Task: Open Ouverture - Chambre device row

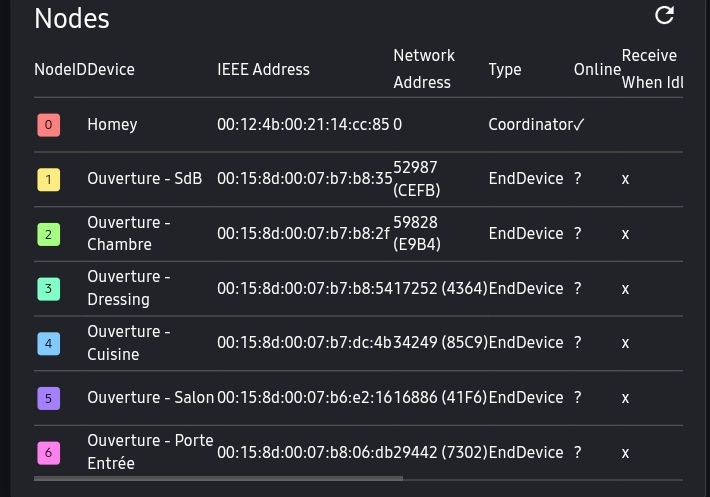Action: [x=128, y=233]
